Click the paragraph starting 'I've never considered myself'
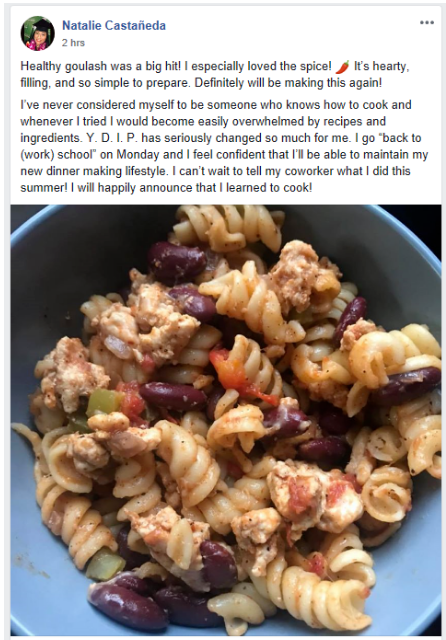 pyautogui.click(x=224, y=146)
